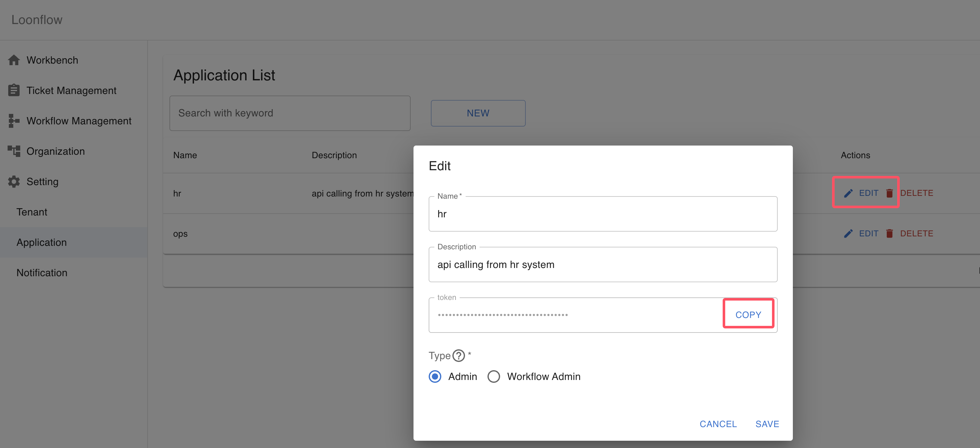Open the Notification settings page
Screen dimensions: 980x448
[74, 273]
